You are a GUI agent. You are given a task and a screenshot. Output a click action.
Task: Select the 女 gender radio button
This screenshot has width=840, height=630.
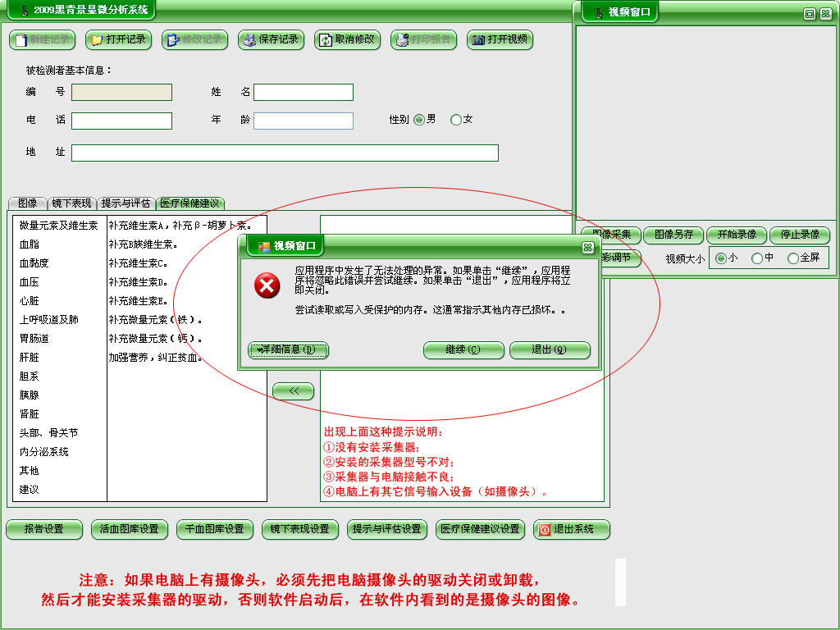pos(456,120)
